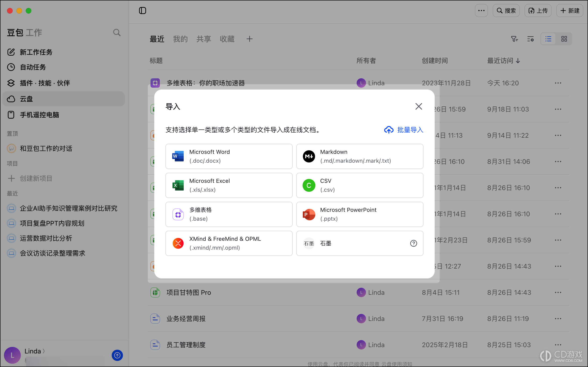Add new tab with plus icon

[249, 39]
